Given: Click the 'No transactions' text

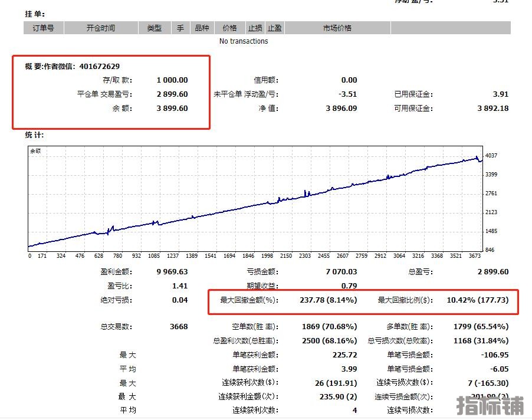Looking at the screenshot, I should (x=244, y=41).
